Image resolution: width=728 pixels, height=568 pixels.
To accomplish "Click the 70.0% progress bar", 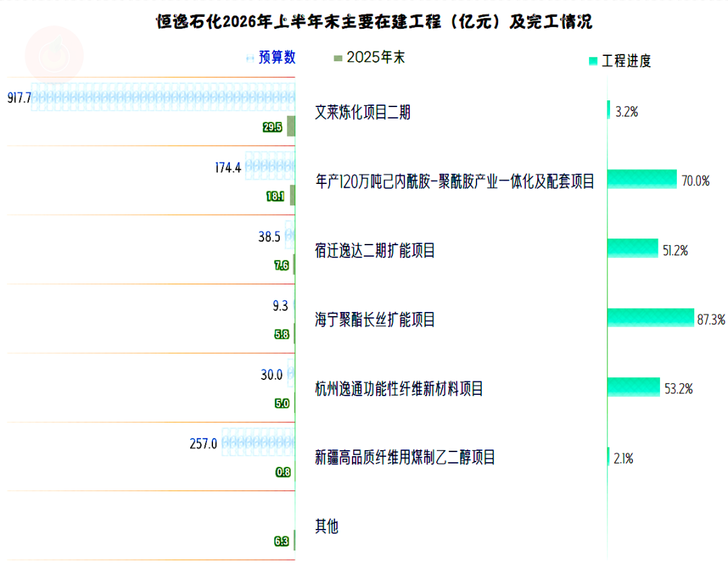I will pyautogui.click(x=642, y=179).
